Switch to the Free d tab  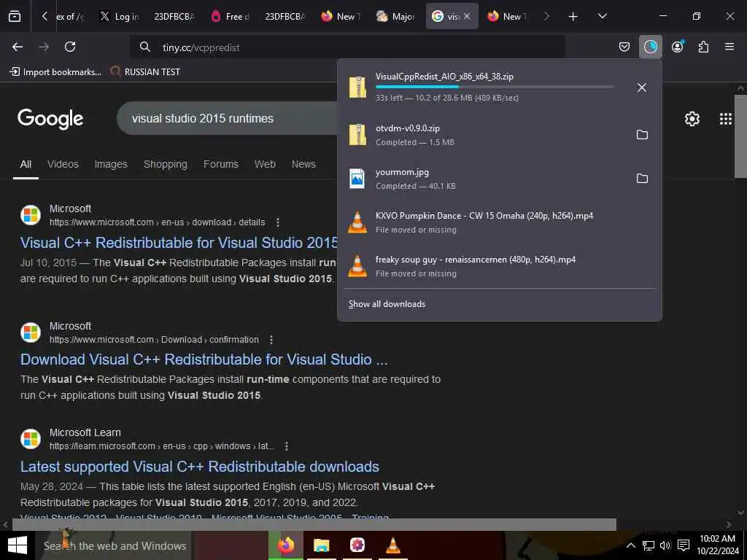click(x=231, y=17)
